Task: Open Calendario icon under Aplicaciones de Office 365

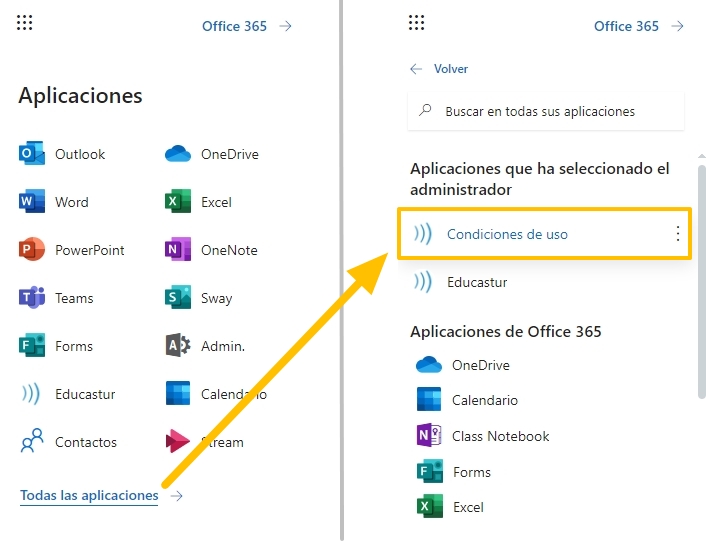Action: [x=429, y=399]
